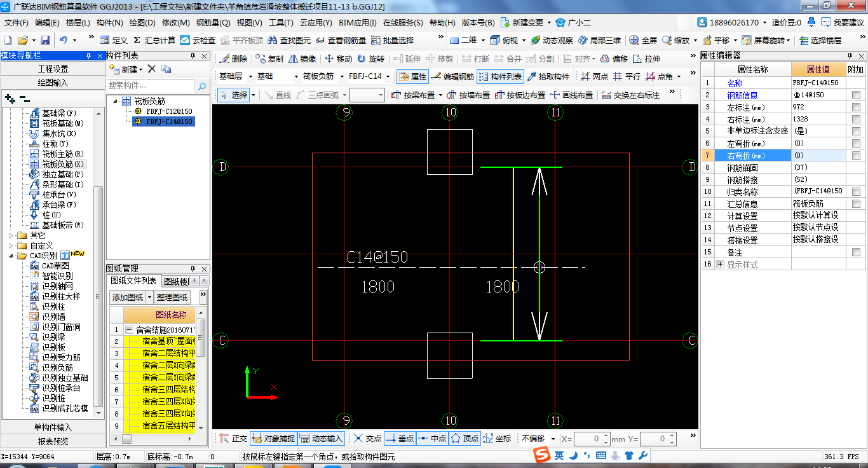Screen dimensions: 868x468
Task: Select the 偏移 offset tool
Action: [x=614, y=59]
